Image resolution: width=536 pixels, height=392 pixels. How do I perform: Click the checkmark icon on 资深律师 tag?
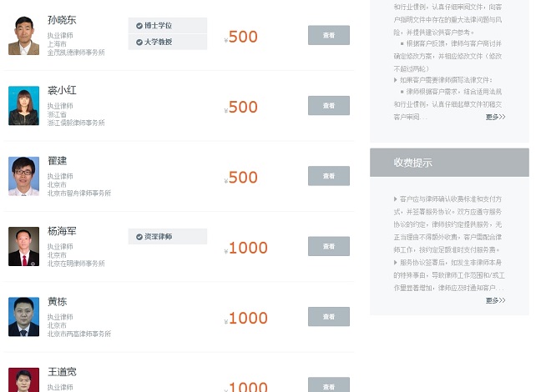[x=139, y=237]
